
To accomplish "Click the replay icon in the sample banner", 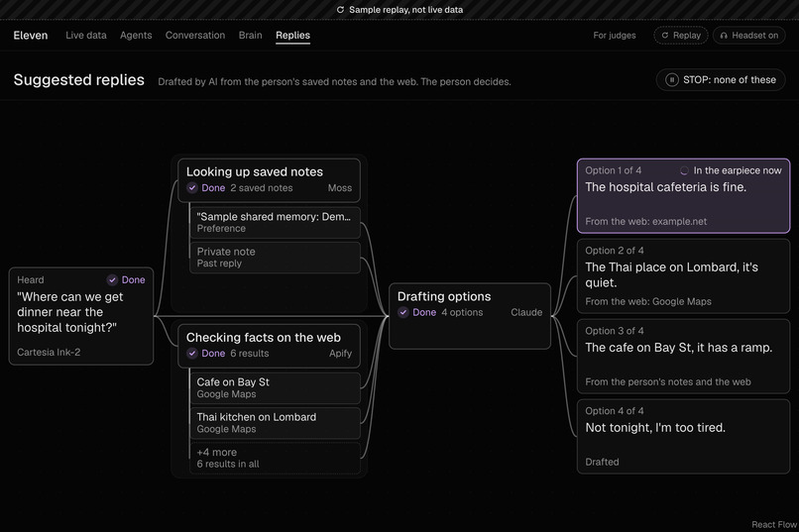I will point(340,10).
